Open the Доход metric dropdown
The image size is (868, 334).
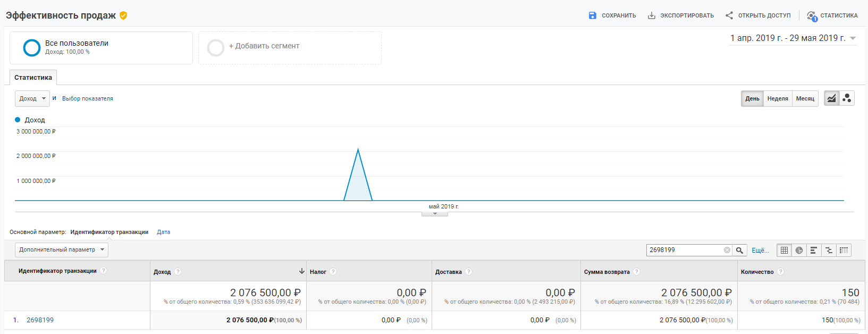pos(32,98)
